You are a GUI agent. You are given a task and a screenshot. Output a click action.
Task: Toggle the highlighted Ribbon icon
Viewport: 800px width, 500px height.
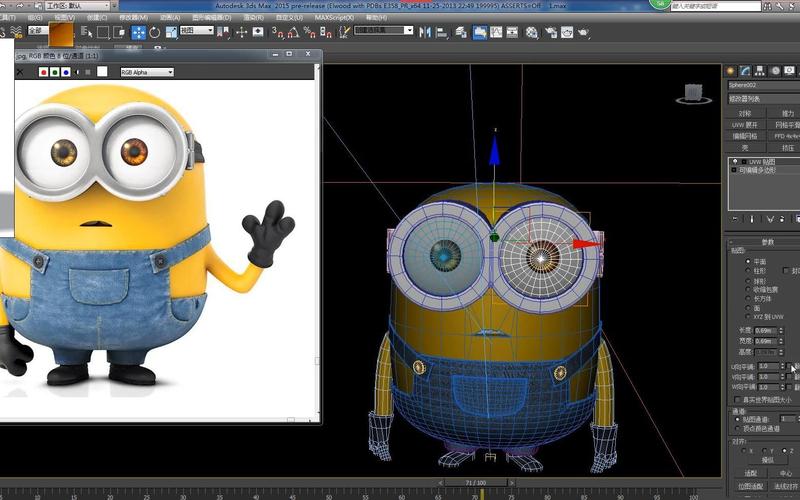480,33
